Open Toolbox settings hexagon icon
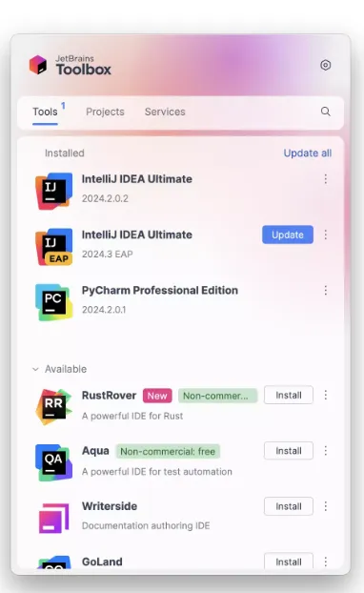Viewport: 364px width, 593px height. point(326,65)
